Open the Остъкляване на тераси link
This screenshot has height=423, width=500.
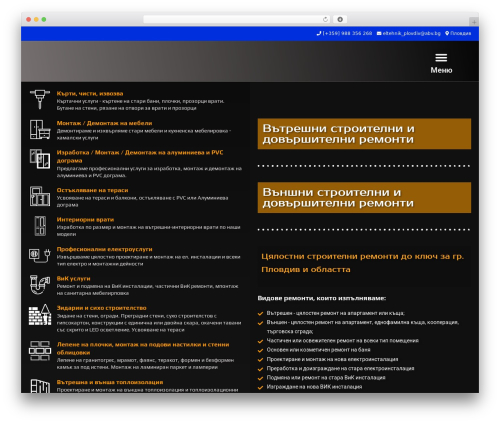(92, 190)
